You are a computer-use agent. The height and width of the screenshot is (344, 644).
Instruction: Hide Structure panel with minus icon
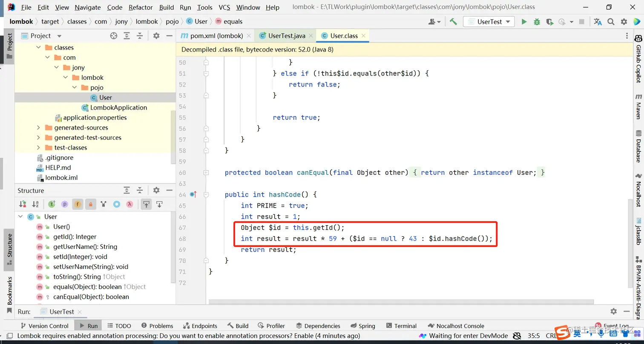pos(169,191)
